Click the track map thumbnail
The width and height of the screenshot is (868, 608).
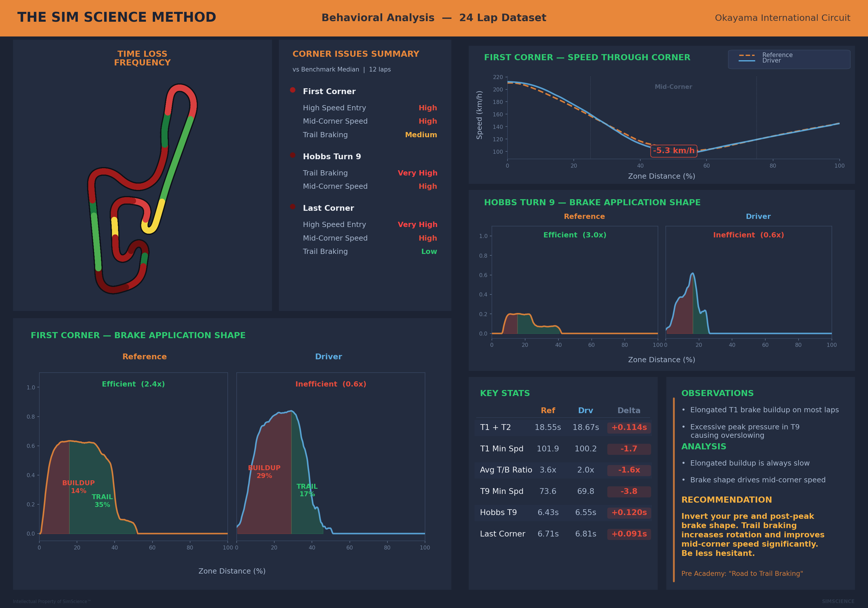[143, 188]
